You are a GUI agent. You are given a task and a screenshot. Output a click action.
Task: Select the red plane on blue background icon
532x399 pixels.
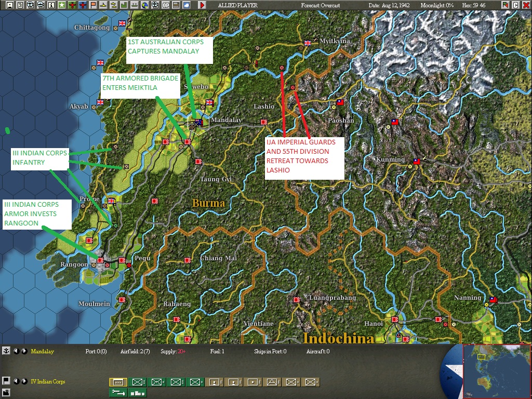[x=83, y=5]
